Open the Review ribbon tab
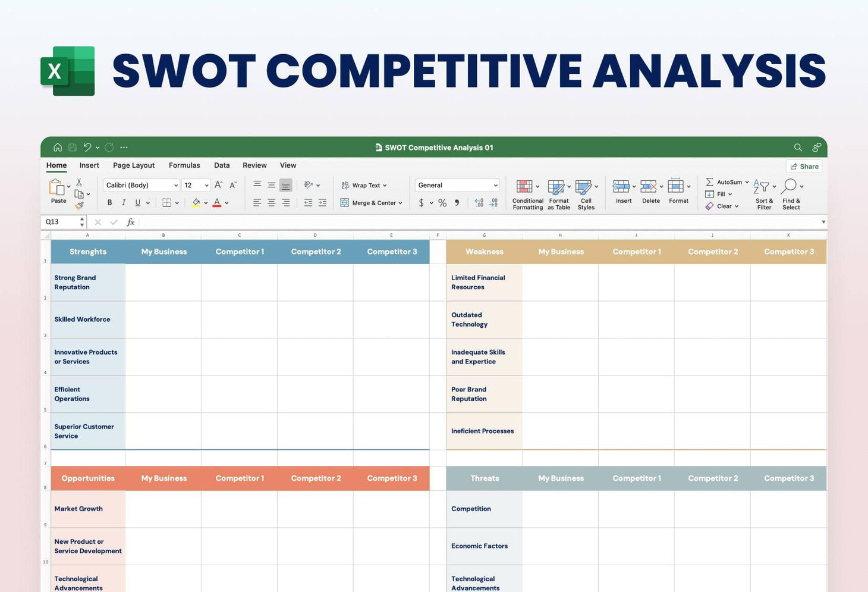868x592 pixels. tap(254, 165)
